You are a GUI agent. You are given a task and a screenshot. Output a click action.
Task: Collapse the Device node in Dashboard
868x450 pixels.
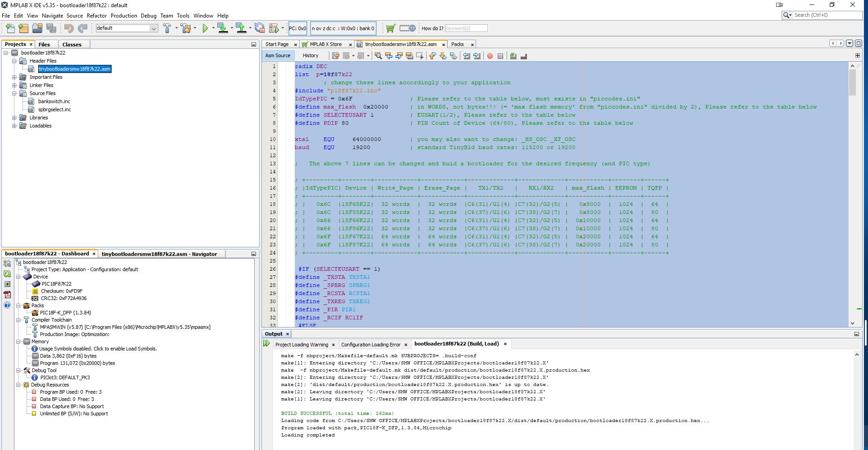pyautogui.click(x=18, y=277)
